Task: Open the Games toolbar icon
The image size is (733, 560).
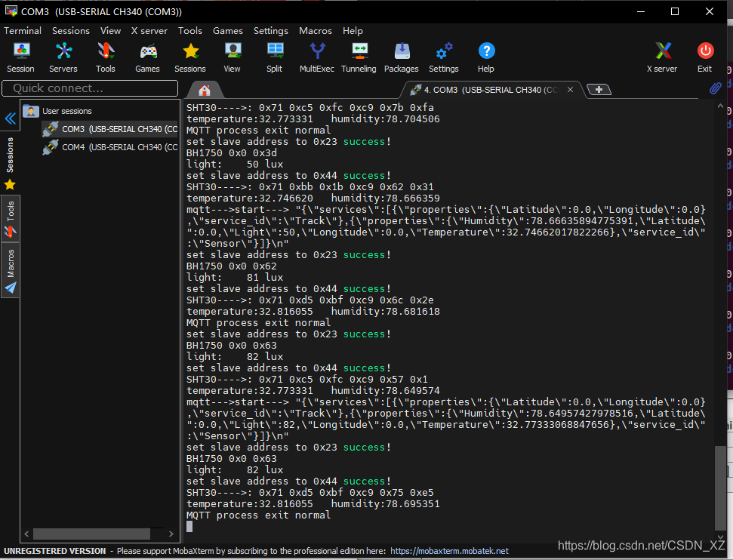Action: coord(148,57)
